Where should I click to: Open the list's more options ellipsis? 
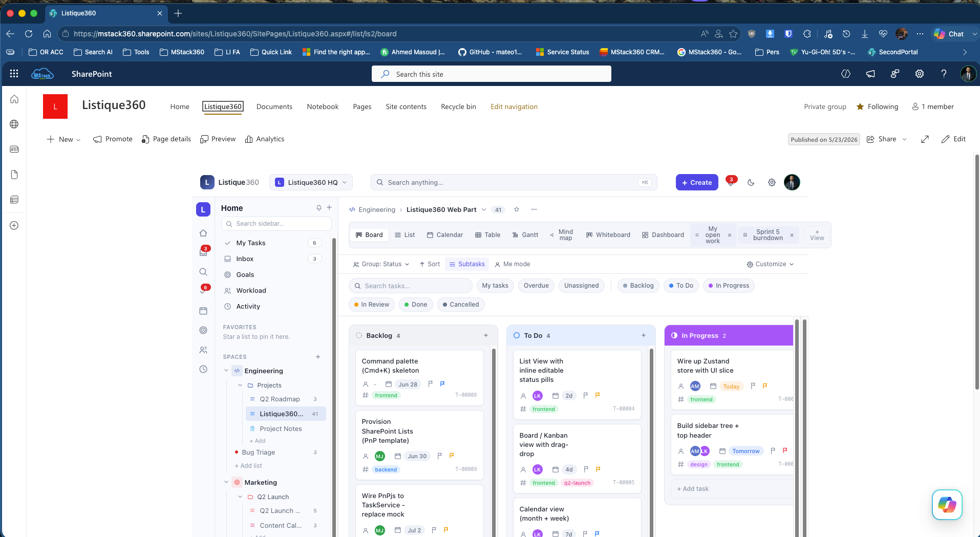coord(534,209)
